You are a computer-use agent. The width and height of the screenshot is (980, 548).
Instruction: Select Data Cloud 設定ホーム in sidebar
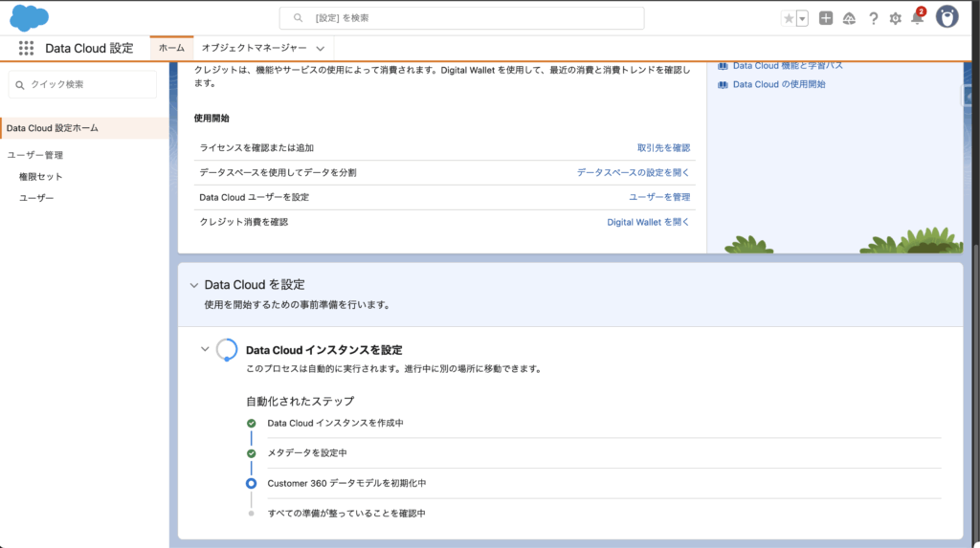click(x=84, y=128)
